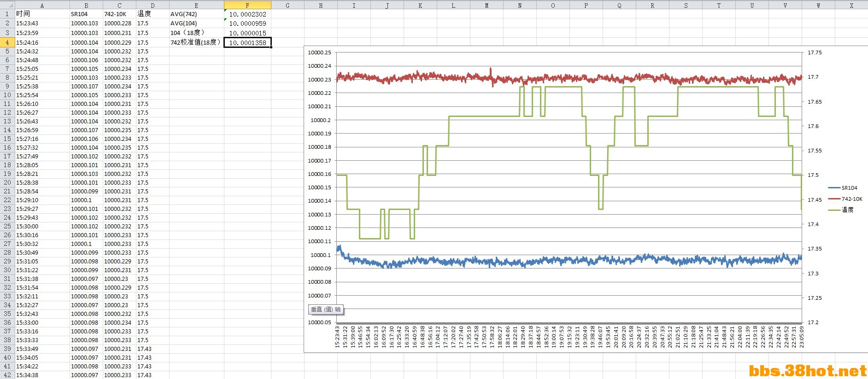This screenshot has width=868, height=379.
Task: Click the 温度 header cell in column D
Action: tap(152, 14)
